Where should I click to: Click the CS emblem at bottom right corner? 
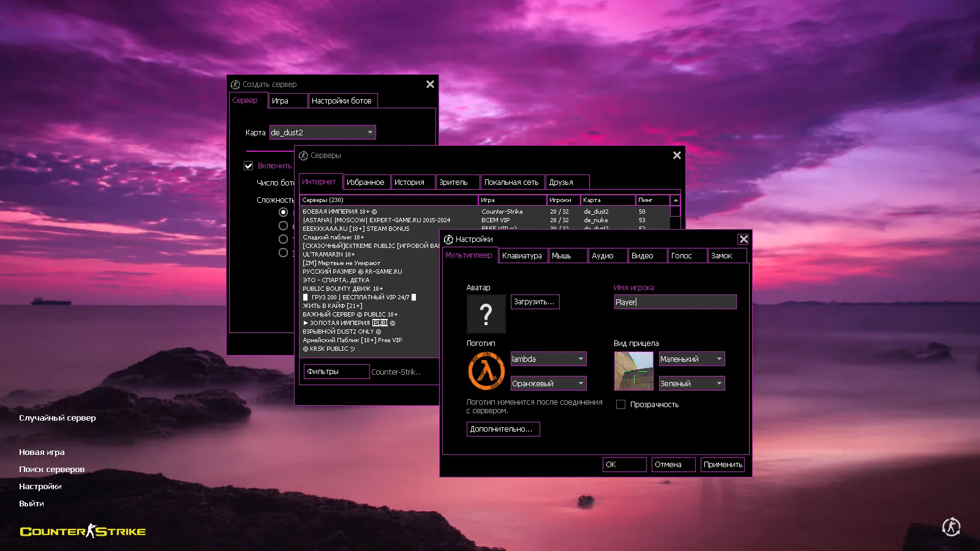pyautogui.click(x=951, y=525)
